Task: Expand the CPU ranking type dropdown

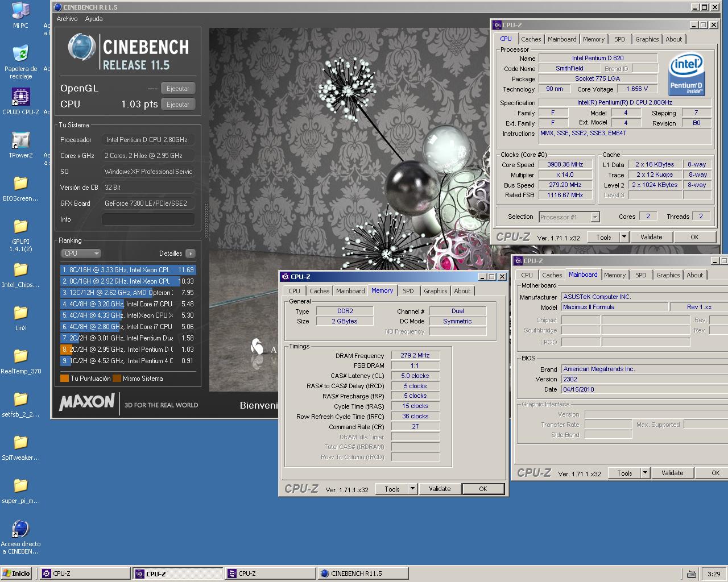Action: point(81,253)
